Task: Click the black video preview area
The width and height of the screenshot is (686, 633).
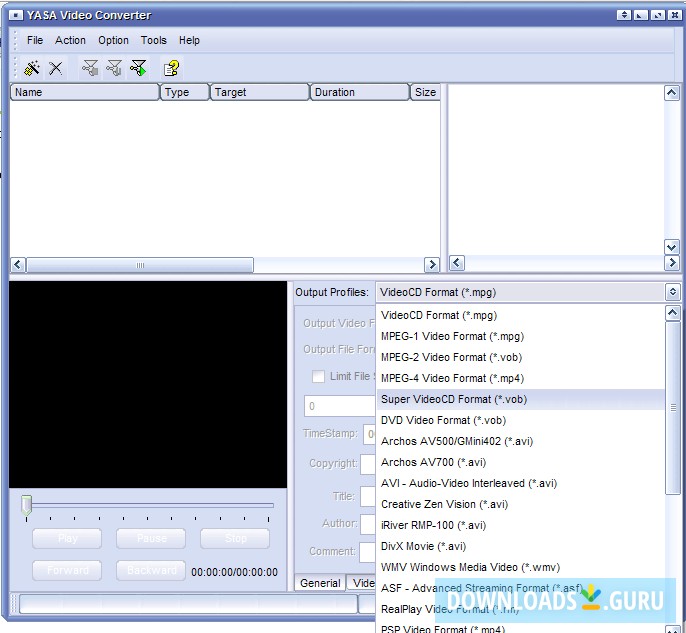Action: pos(148,384)
